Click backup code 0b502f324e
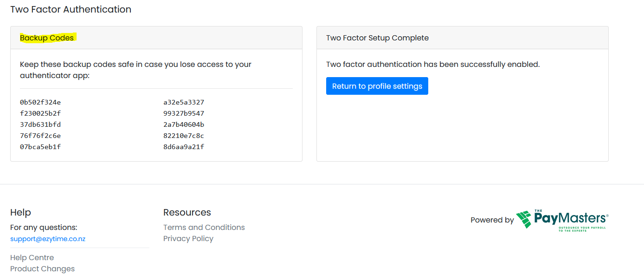This screenshot has height=275, width=644. click(x=40, y=102)
